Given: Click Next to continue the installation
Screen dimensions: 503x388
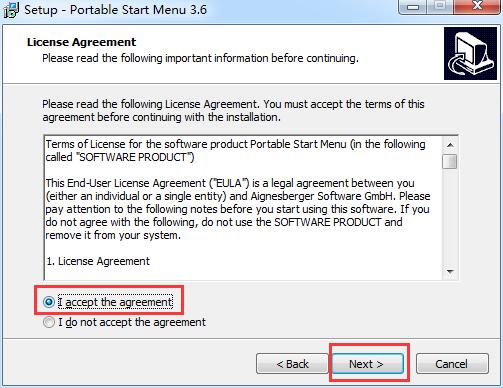Looking at the screenshot, I should (368, 364).
